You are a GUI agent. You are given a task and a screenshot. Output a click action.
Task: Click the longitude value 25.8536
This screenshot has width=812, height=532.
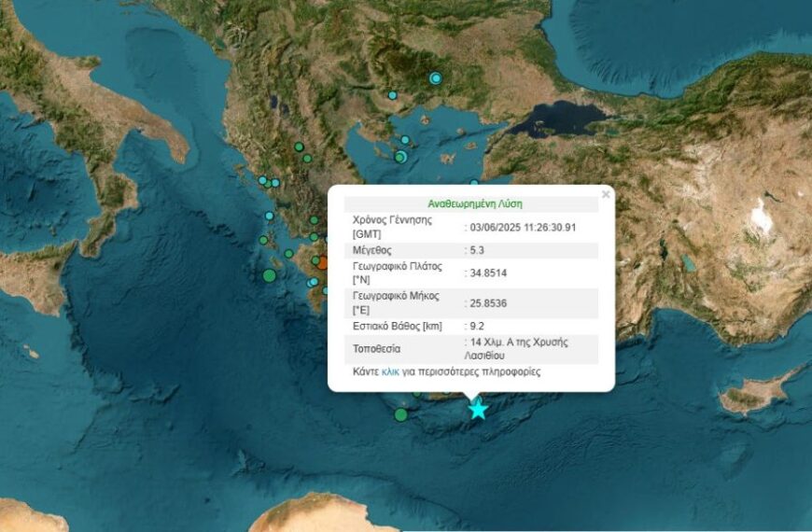488,303
